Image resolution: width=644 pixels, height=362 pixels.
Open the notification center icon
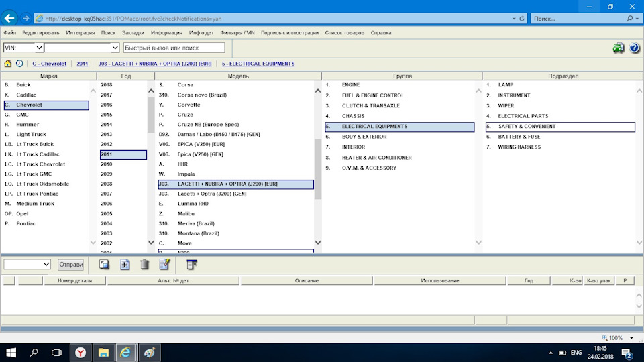(627, 353)
